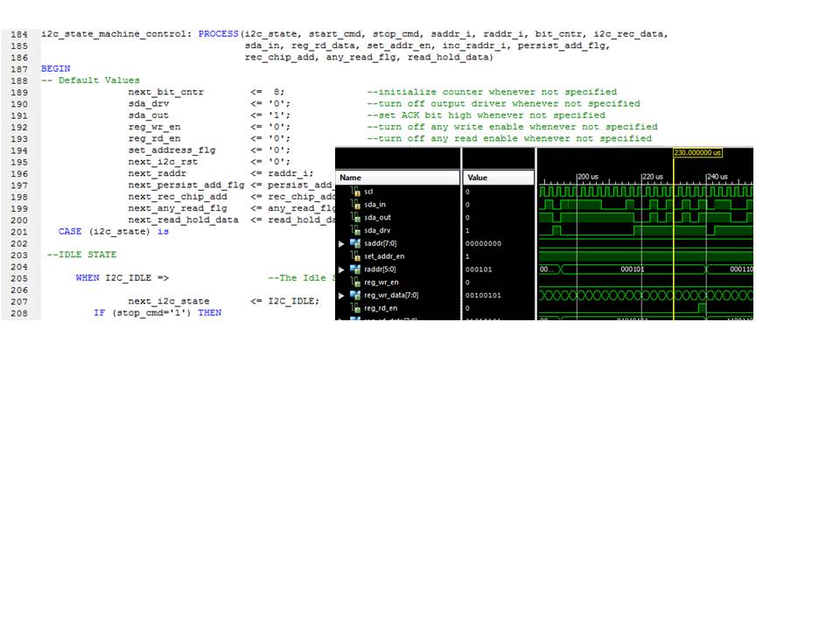Expand the saddr[7:0] bus
This screenshot has height=630, width=840.
(x=341, y=244)
